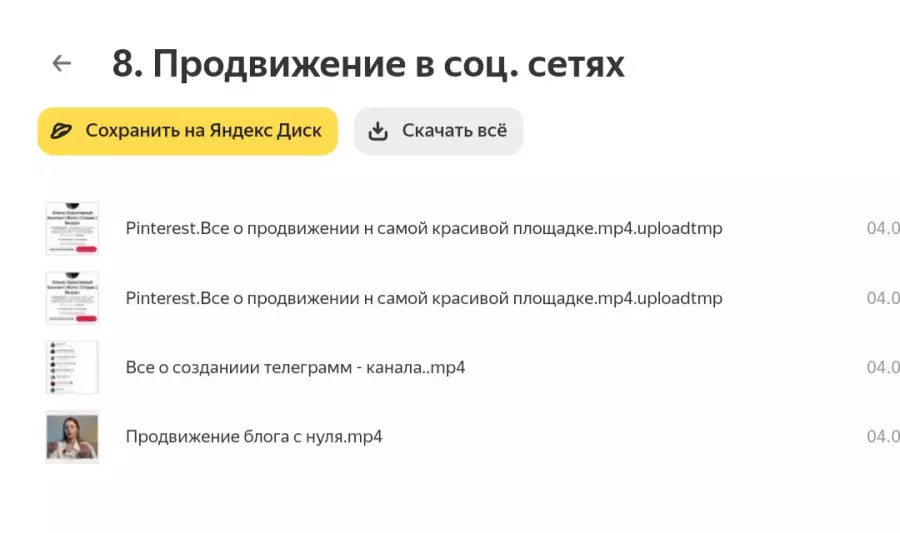Click the heading "8. Продвижение в соц. сетях"

(368, 64)
